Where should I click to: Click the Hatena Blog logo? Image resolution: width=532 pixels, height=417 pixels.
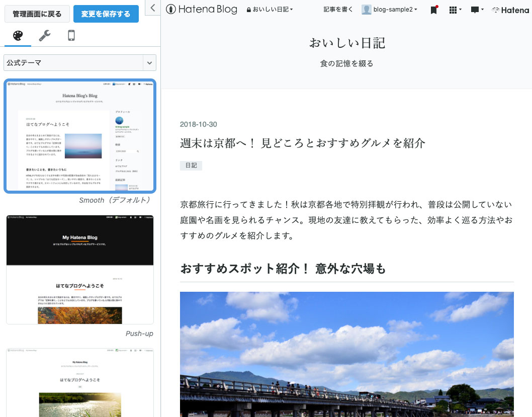pyautogui.click(x=202, y=9)
